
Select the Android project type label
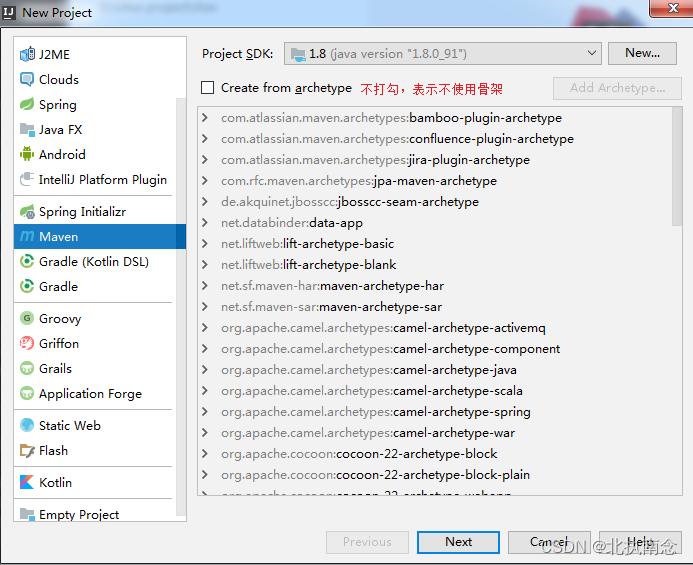62,155
